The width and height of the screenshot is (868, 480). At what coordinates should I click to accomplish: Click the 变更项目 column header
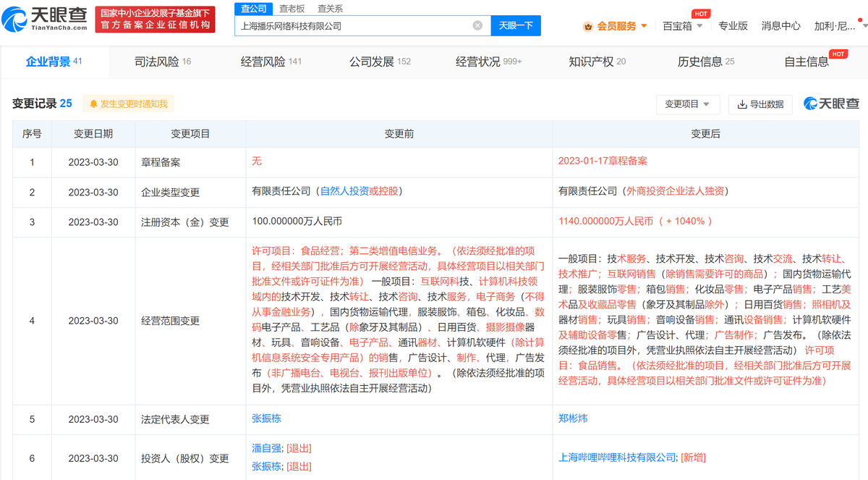190,134
